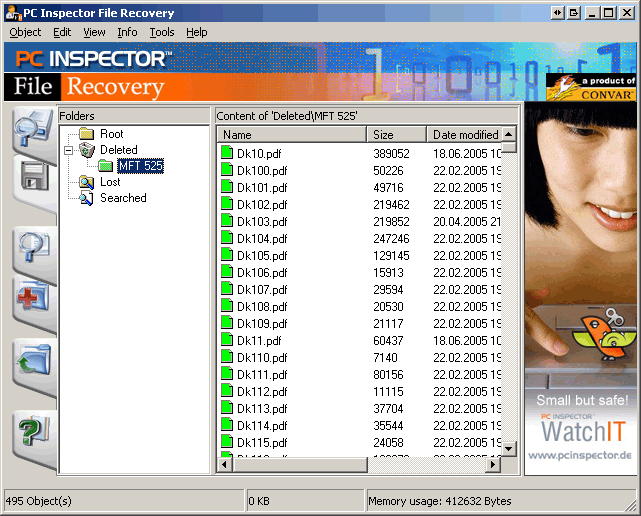Click size value 389052

[391, 154]
